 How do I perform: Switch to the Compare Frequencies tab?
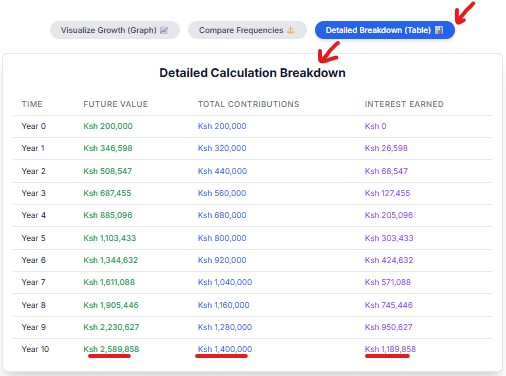pos(247,30)
